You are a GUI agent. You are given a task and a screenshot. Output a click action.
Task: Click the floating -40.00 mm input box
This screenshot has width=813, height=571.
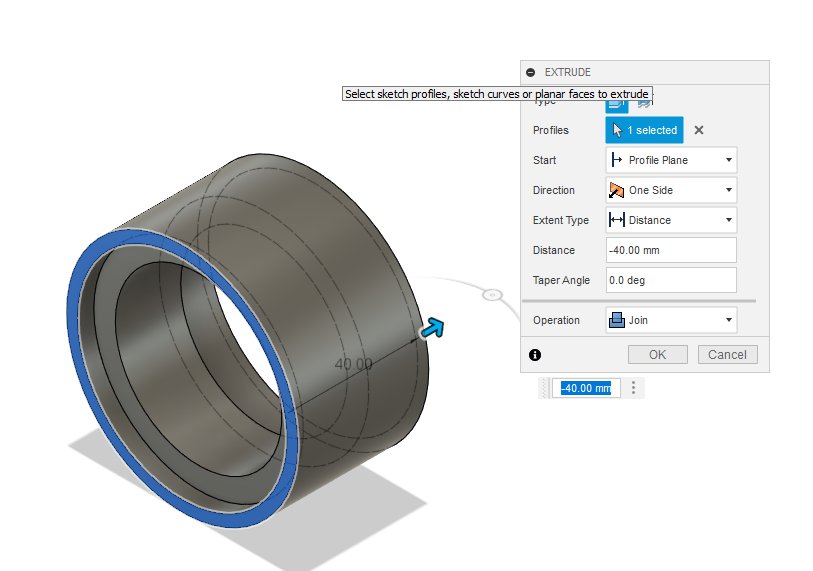point(586,388)
